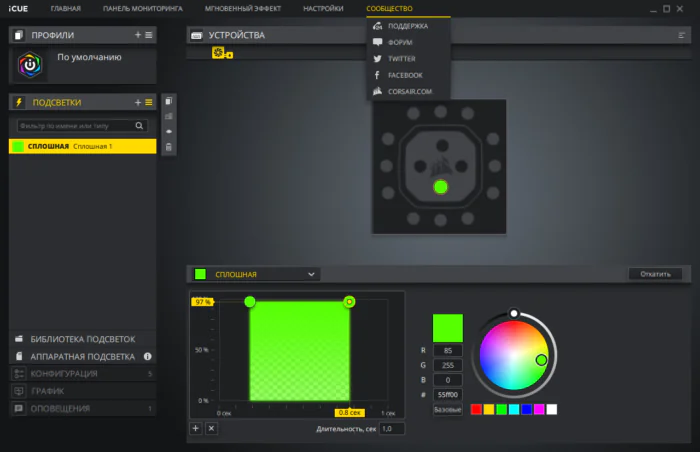The image size is (700, 452).
Task: Choose ФОРУМ menu entry
Action: (408, 42)
